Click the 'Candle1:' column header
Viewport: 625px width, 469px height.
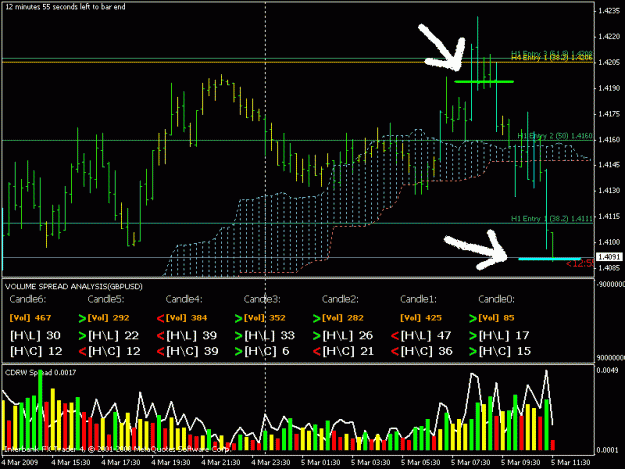[418, 299]
